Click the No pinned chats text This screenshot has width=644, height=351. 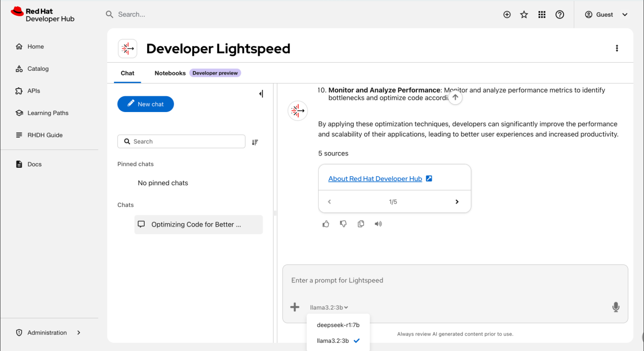pos(163,183)
